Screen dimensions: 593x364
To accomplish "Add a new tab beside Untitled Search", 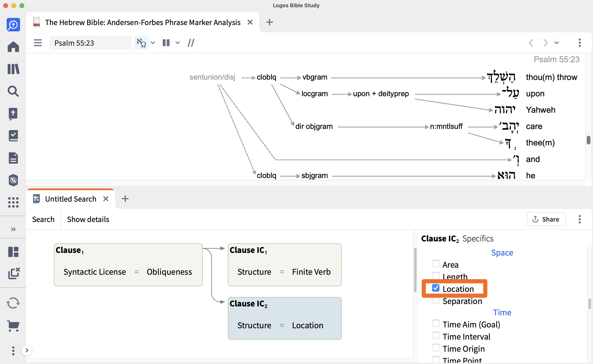I will pyautogui.click(x=125, y=199).
